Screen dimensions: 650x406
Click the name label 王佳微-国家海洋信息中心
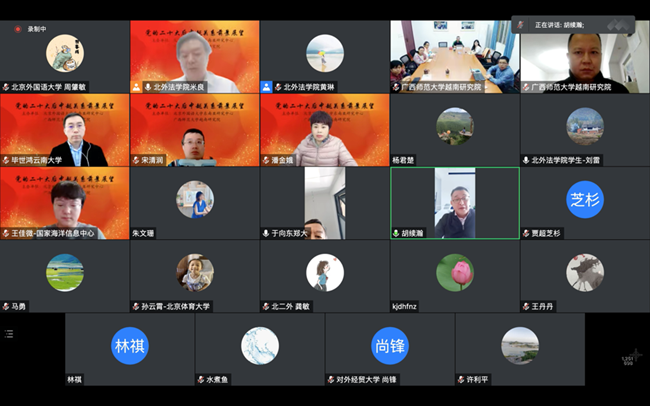tap(53, 233)
